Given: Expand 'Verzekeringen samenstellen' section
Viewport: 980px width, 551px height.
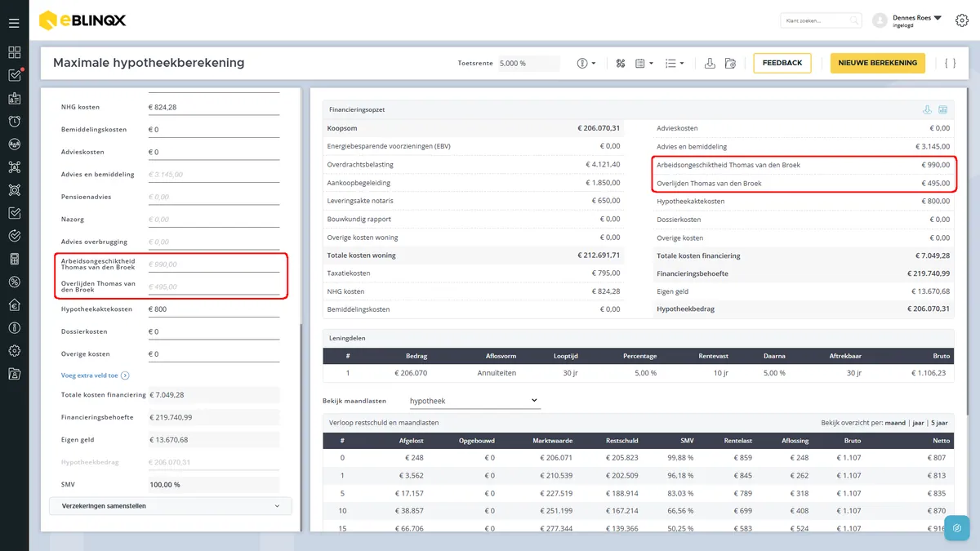Looking at the screenshot, I should tap(170, 506).
